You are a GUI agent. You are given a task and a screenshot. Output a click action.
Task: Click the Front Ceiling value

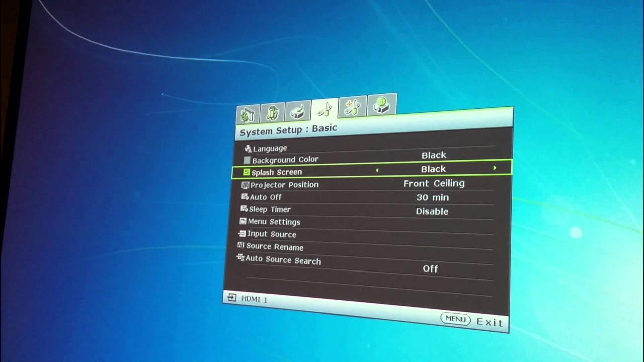click(x=434, y=184)
